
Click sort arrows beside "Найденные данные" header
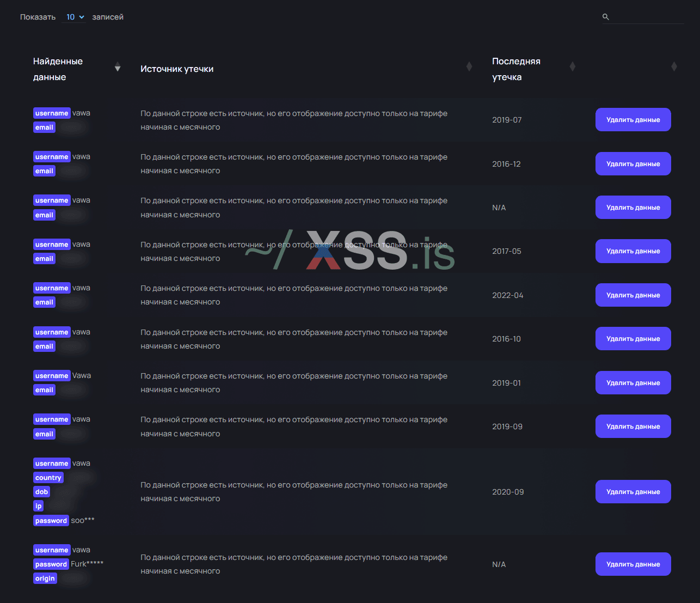click(x=118, y=67)
